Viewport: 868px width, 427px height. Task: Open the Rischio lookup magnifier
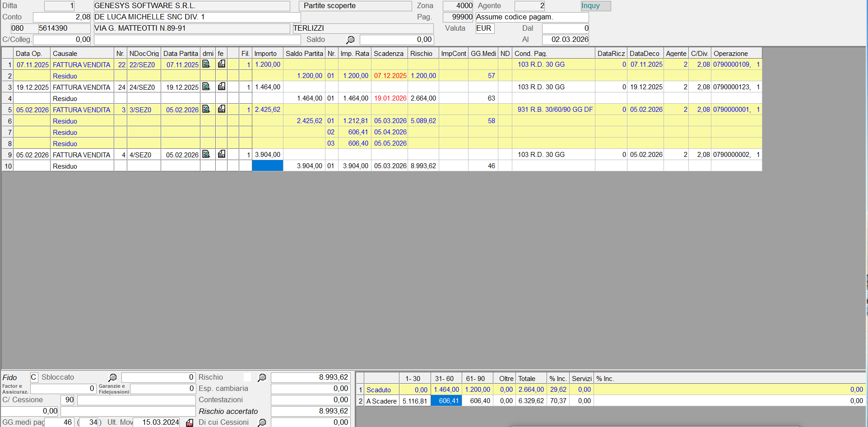pyautogui.click(x=262, y=377)
